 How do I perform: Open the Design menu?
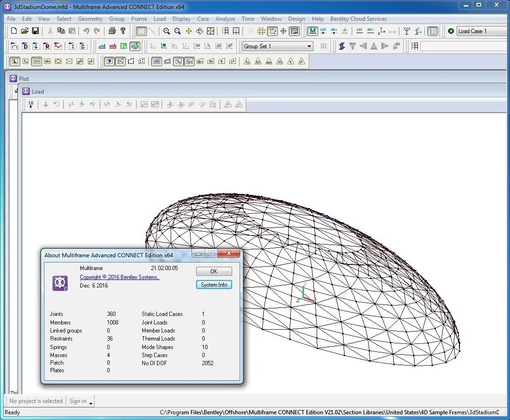tap(297, 19)
